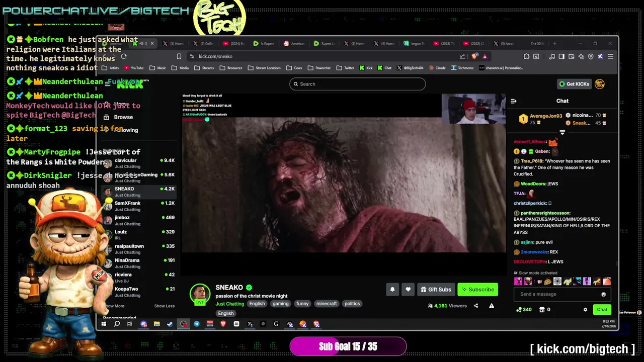Click the chat scrollbar

pos(616,263)
